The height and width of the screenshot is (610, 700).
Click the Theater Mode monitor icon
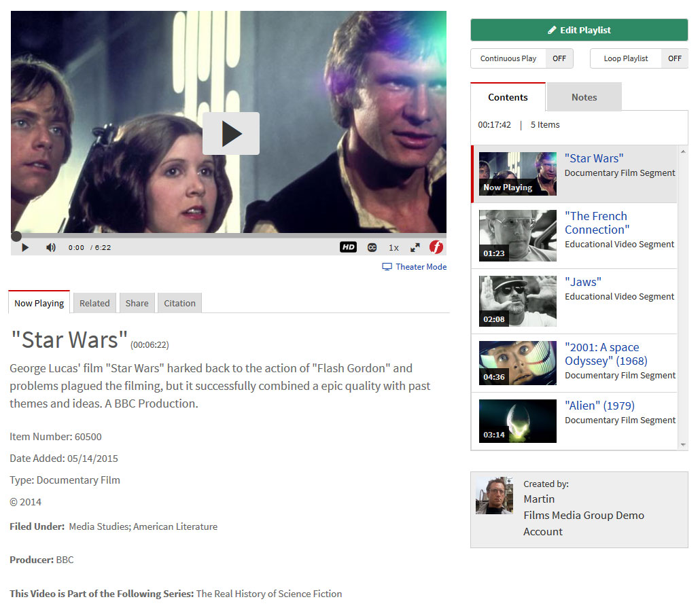[x=387, y=267]
